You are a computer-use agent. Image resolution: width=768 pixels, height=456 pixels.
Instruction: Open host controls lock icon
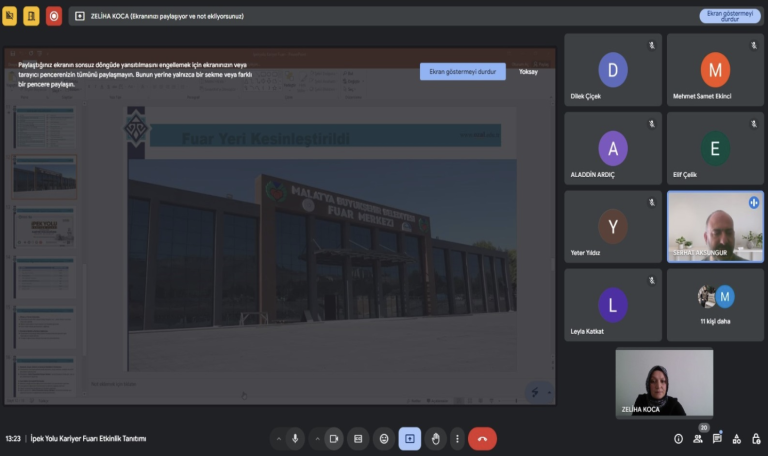(x=755, y=438)
